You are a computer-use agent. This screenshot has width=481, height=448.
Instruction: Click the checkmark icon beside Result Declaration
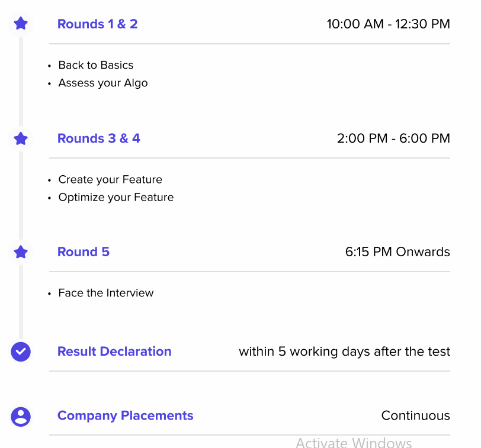[21, 352]
